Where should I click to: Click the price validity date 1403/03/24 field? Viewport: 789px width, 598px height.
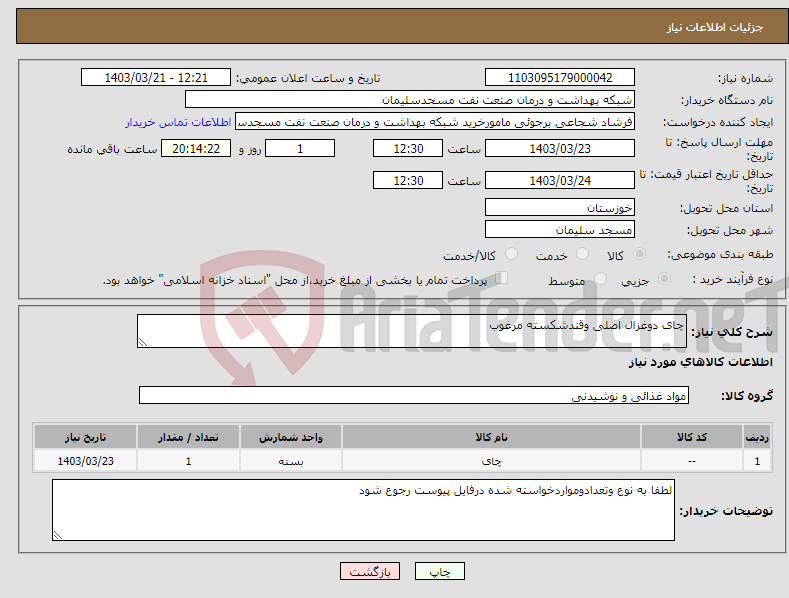[560, 180]
